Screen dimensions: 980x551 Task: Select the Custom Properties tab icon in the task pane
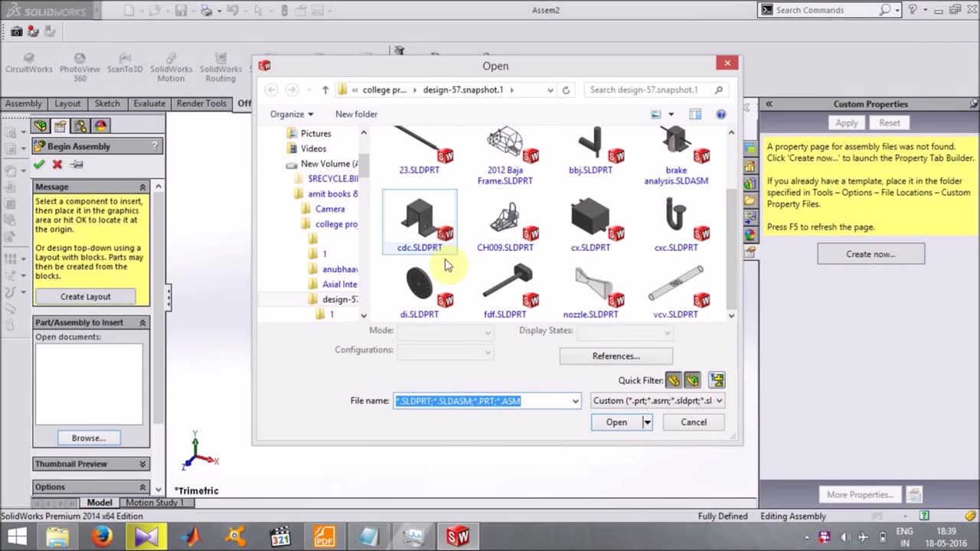[x=750, y=251]
